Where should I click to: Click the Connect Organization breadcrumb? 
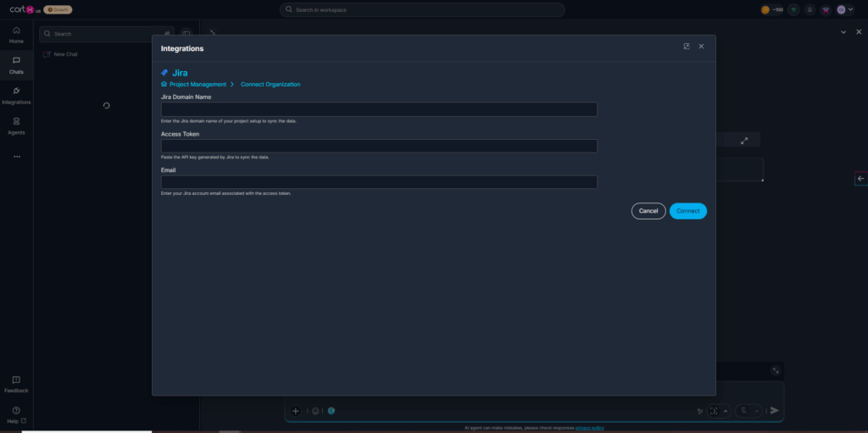tap(270, 84)
